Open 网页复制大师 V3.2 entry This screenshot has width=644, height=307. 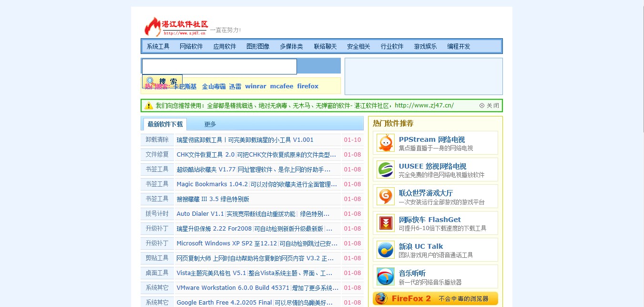(255, 258)
